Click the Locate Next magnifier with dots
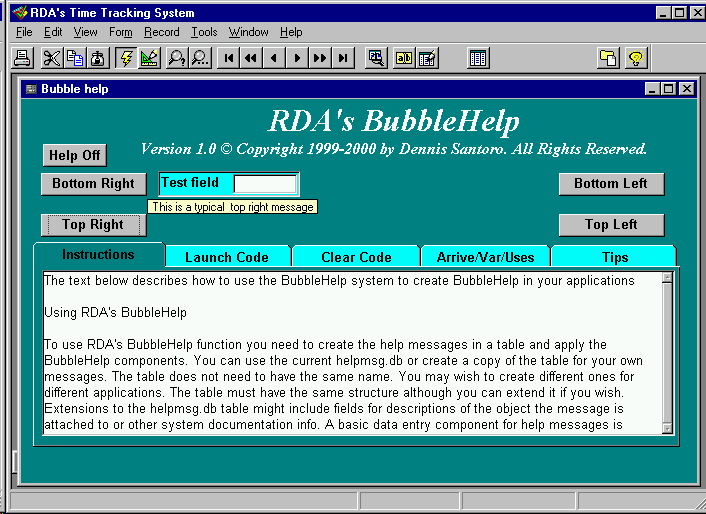 point(200,58)
